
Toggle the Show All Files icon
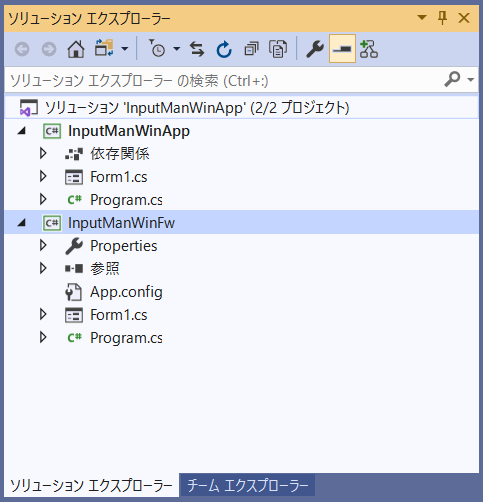[278, 49]
